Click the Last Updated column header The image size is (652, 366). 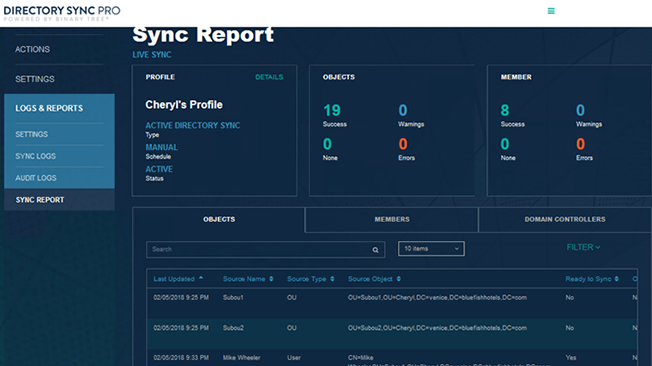click(174, 279)
